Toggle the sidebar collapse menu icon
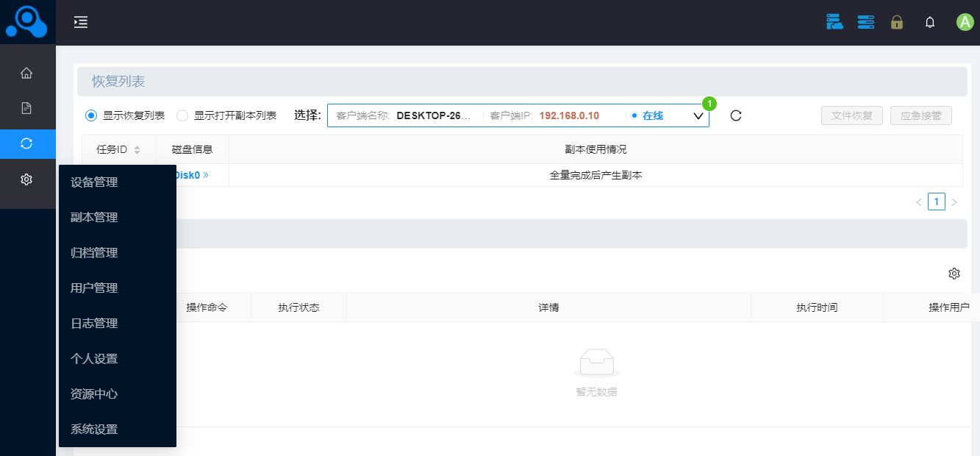This screenshot has height=456, width=980. coord(81,22)
